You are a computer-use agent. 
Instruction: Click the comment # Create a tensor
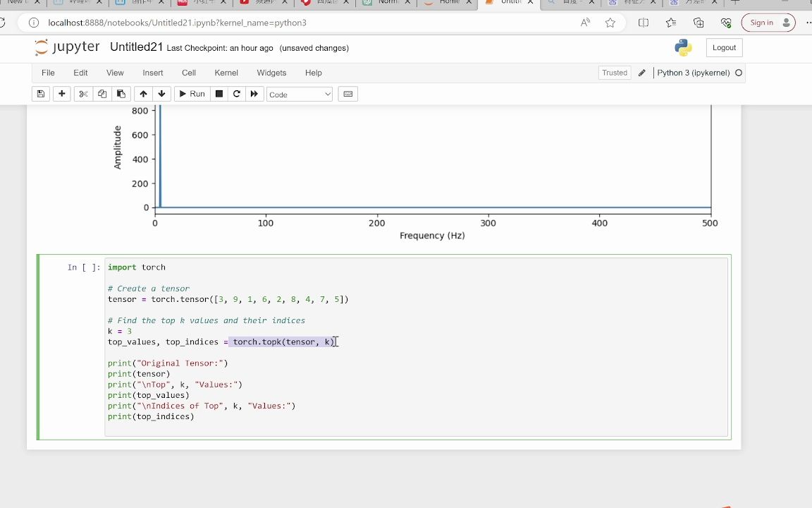click(149, 289)
